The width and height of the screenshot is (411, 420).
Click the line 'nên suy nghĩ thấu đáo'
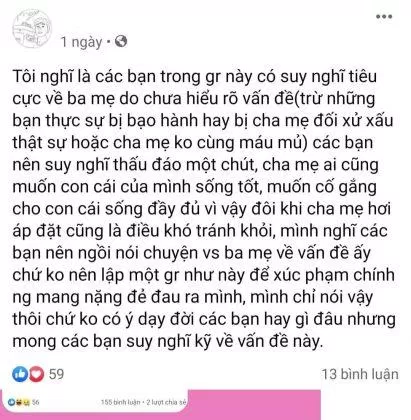click(x=195, y=165)
